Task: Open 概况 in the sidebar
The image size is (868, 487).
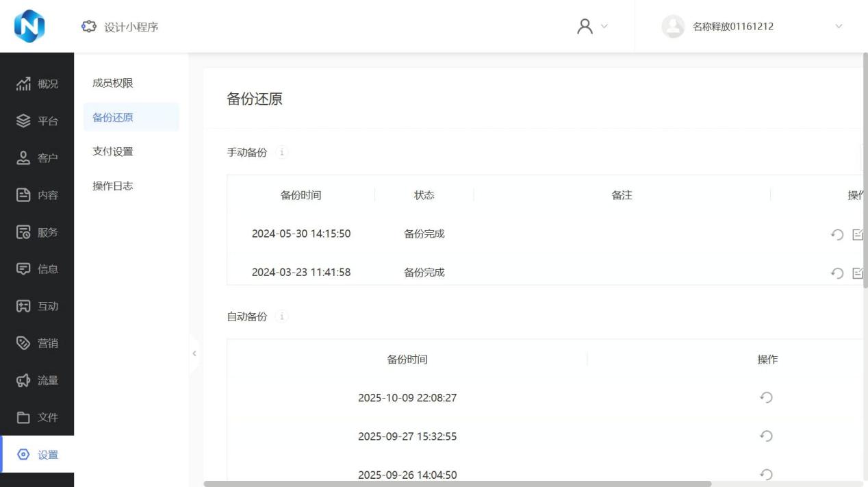Action: coord(38,84)
